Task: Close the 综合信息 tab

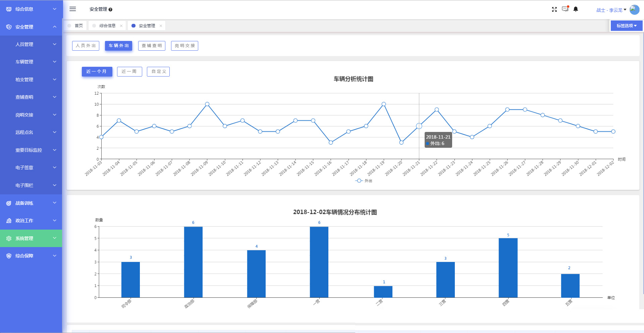Action: coord(121,26)
